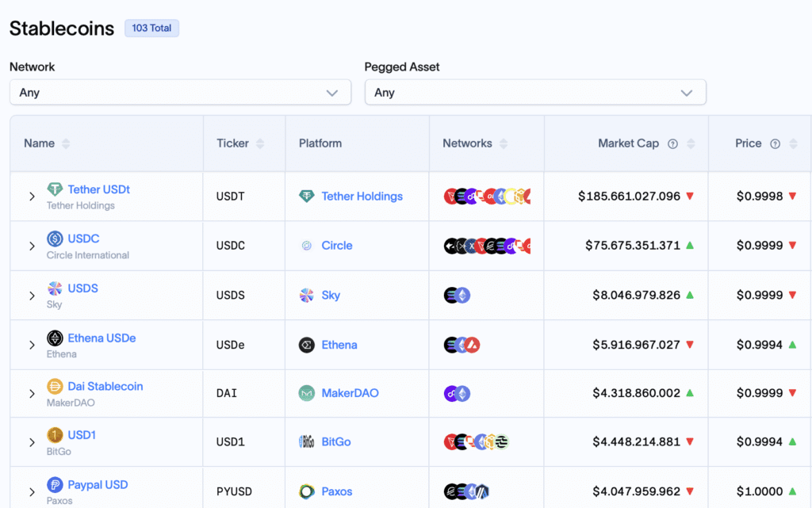812x508 pixels.
Task: Open the Tether Holdings platform link
Action: (362, 196)
